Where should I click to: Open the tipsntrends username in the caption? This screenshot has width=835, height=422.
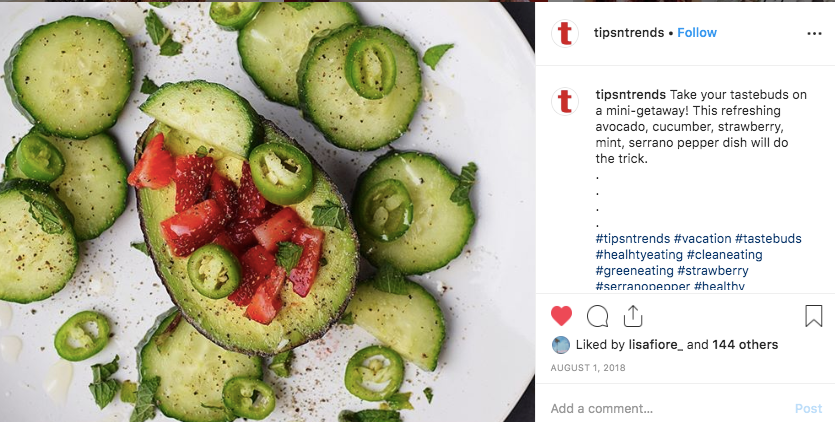631,95
